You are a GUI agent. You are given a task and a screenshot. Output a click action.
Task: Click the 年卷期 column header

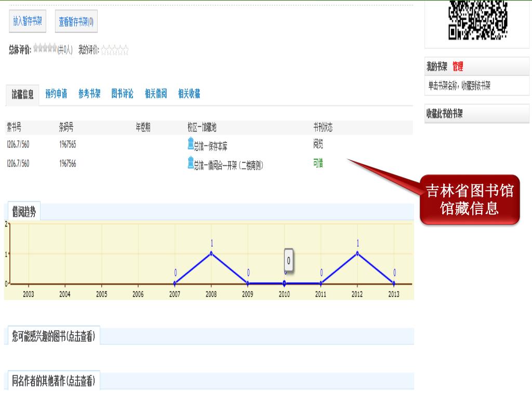click(x=143, y=128)
